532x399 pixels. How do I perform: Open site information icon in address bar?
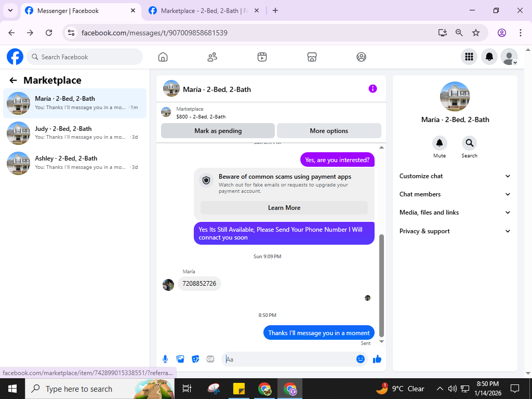(71, 33)
